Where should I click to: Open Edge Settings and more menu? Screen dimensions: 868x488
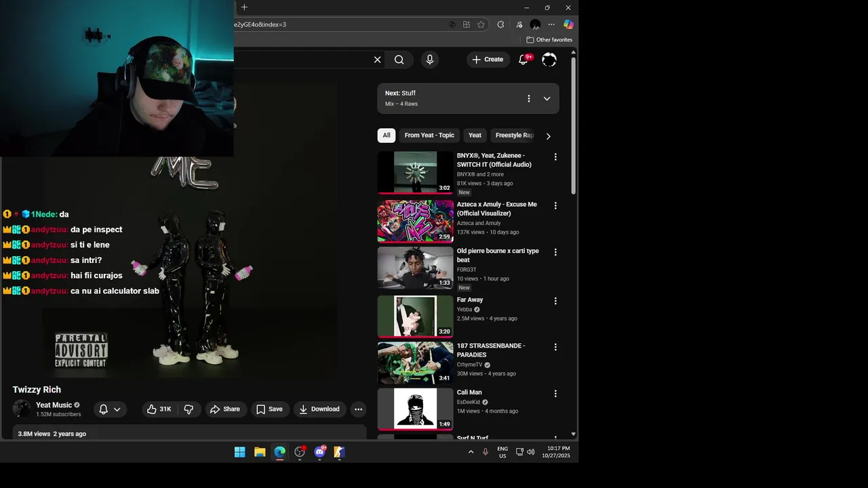(x=551, y=24)
